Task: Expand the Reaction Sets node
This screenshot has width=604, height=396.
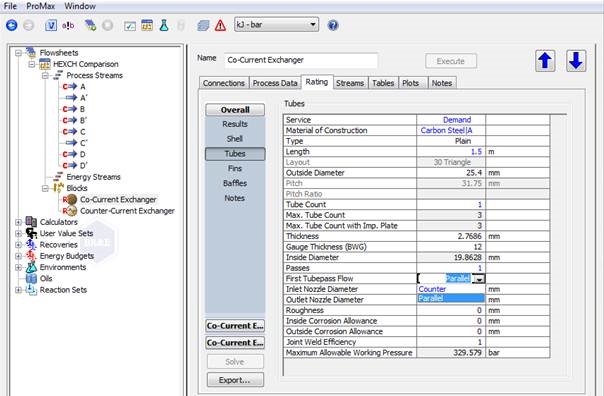Action: 18,290
